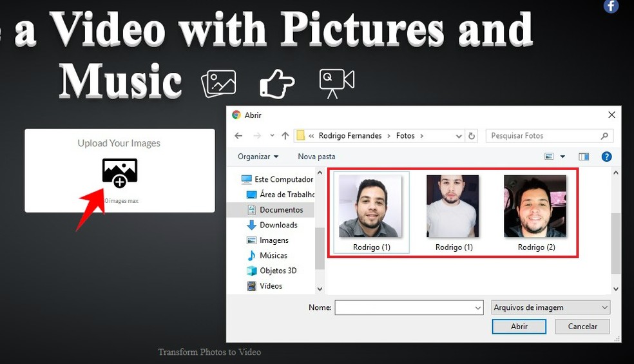Click the pictures icon beside Music heading
This screenshot has width=634, height=364.
tap(218, 84)
